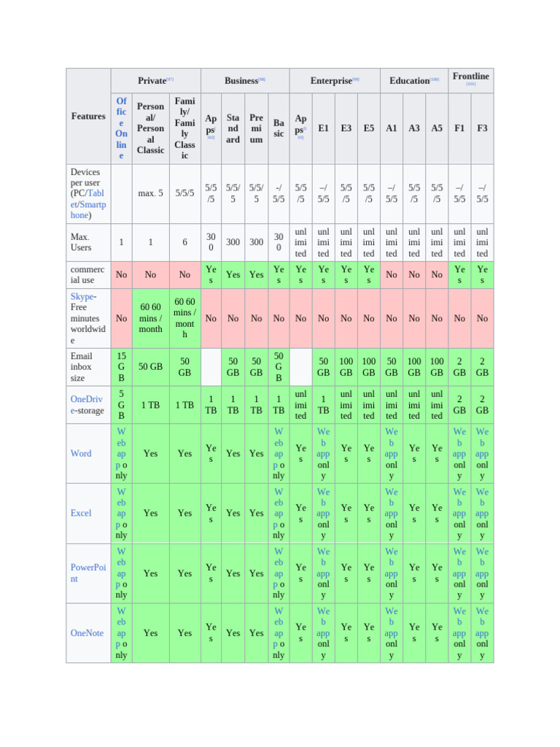The width and height of the screenshot is (560, 747).
Task: Select the A1 column header
Action: pyautogui.click(x=392, y=128)
